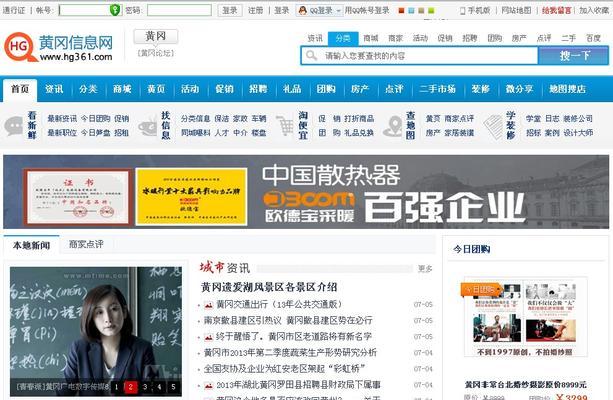
Task: Click the picture icon beside 黄冈交通出行 headline
Action: 209,305
